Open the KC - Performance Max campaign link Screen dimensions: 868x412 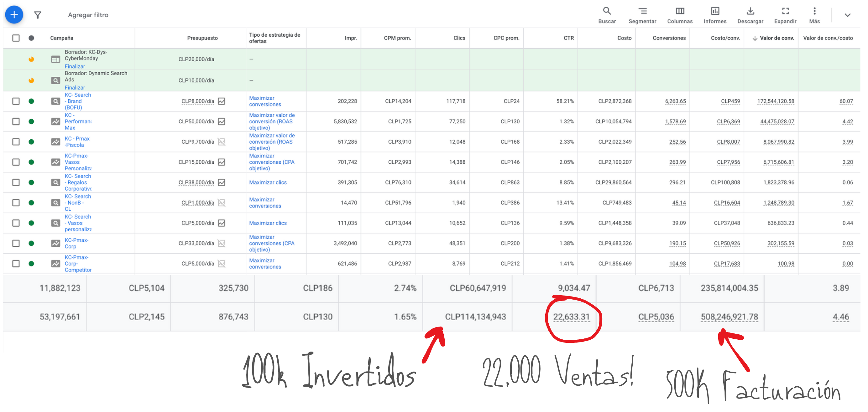(77, 121)
